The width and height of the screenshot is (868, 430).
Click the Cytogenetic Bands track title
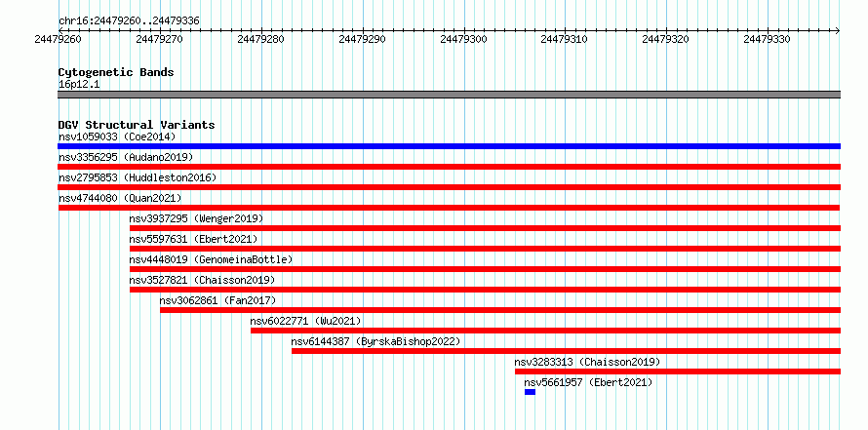pyautogui.click(x=116, y=72)
